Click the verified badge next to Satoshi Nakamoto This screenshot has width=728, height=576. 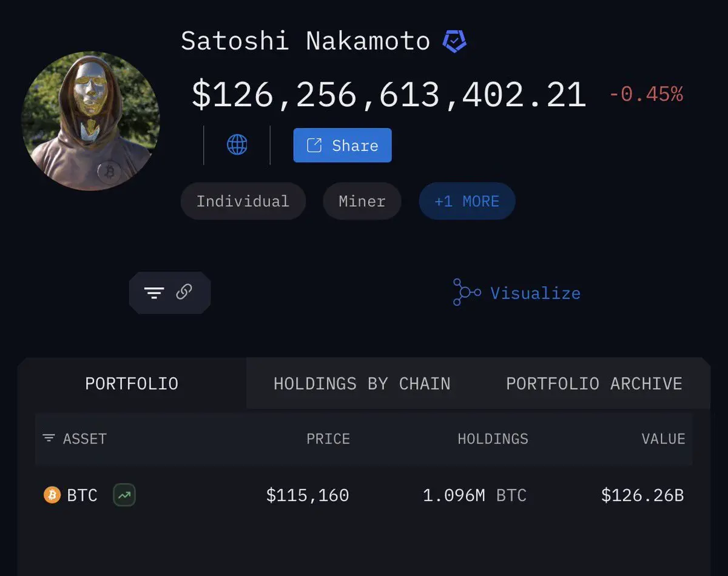454,41
